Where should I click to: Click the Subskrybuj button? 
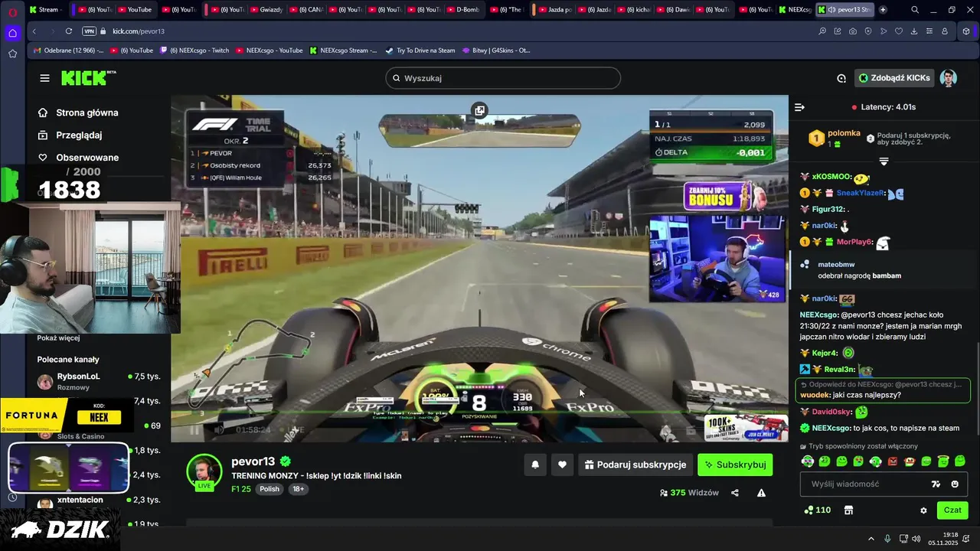click(x=734, y=465)
